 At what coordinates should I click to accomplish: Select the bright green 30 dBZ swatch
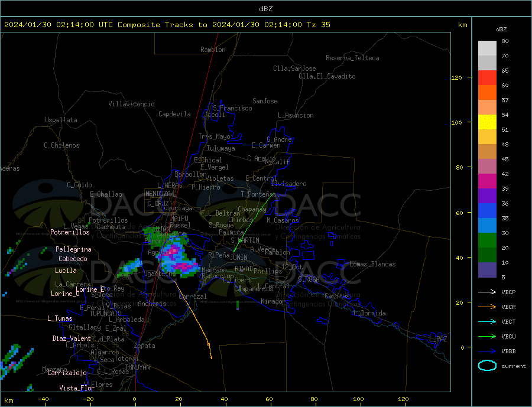[x=487, y=240]
